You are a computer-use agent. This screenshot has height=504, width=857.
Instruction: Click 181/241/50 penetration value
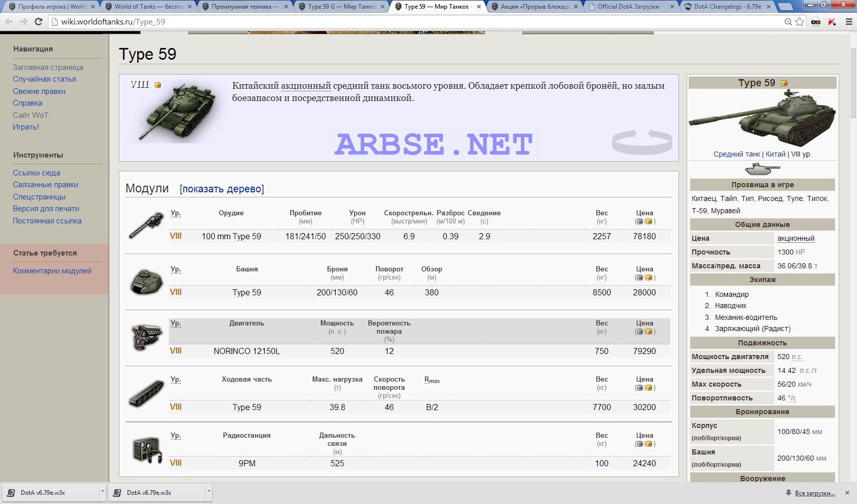pos(306,237)
